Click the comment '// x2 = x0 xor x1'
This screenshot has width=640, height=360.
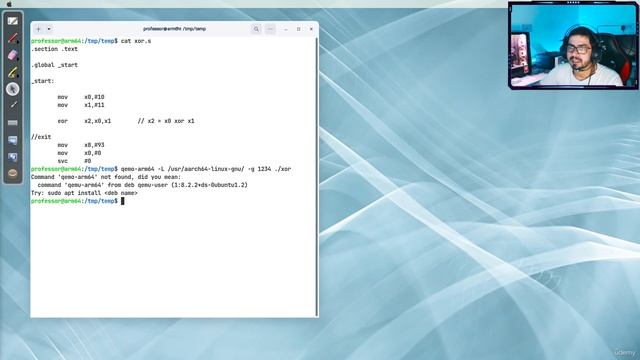[166, 121]
